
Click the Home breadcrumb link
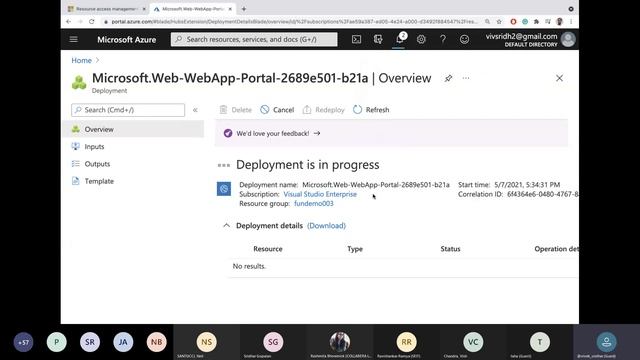coord(81,60)
